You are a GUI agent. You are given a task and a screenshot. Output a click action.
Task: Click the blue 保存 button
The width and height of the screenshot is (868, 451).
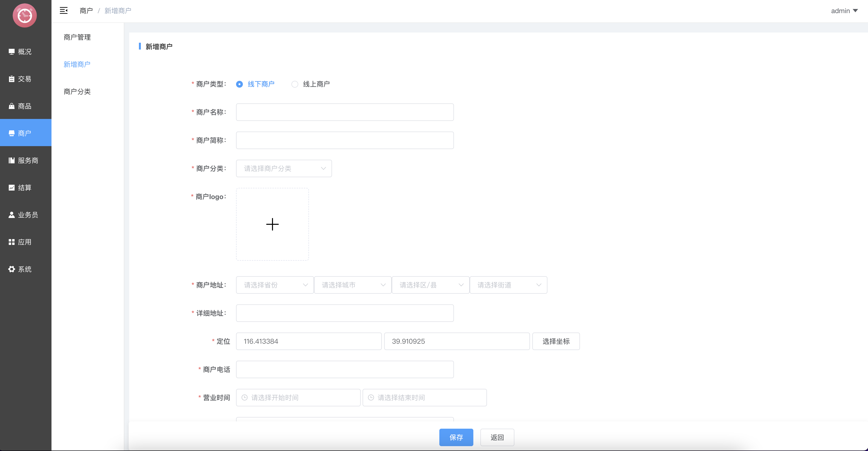pos(456,437)
